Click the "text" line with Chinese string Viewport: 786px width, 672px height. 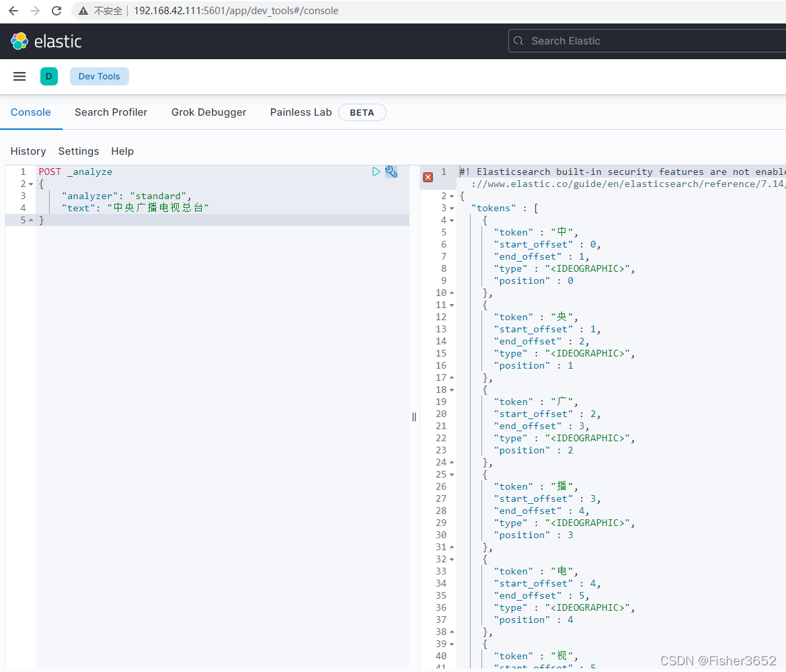pos(135,208)
